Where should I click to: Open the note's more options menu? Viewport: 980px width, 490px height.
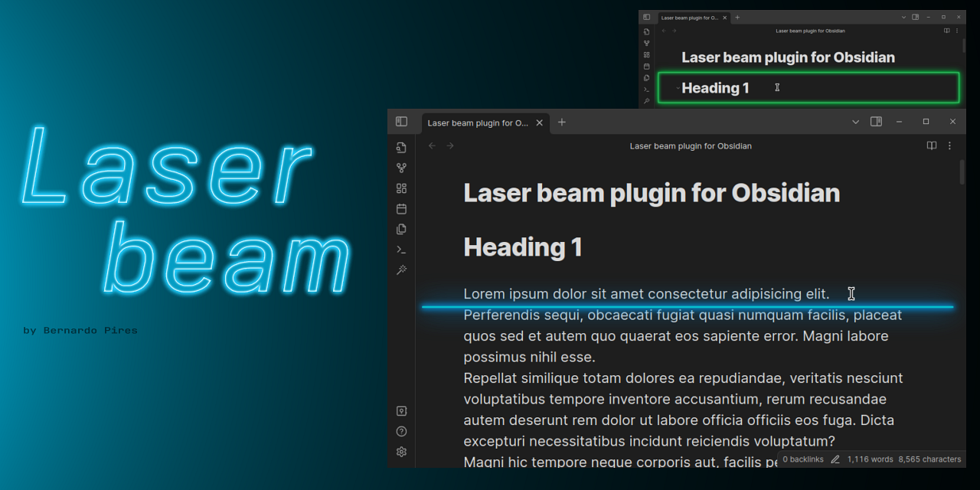tap(949, 145)
